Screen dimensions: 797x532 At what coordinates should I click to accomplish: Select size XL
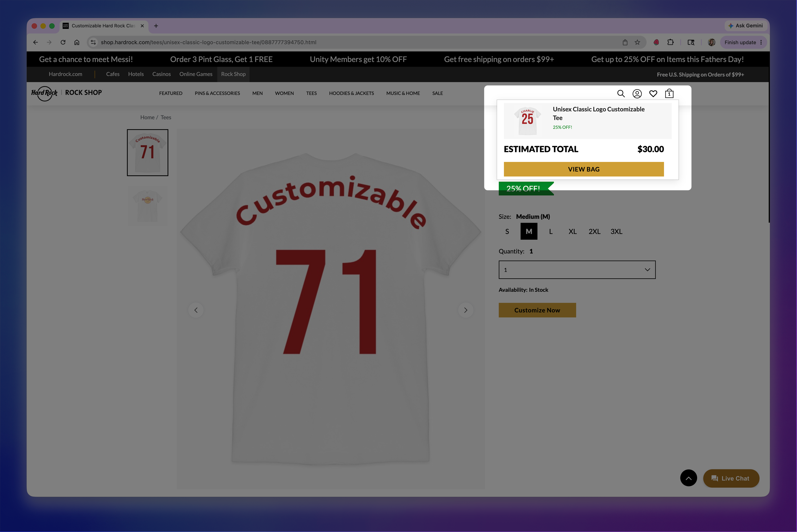[572, 231]
